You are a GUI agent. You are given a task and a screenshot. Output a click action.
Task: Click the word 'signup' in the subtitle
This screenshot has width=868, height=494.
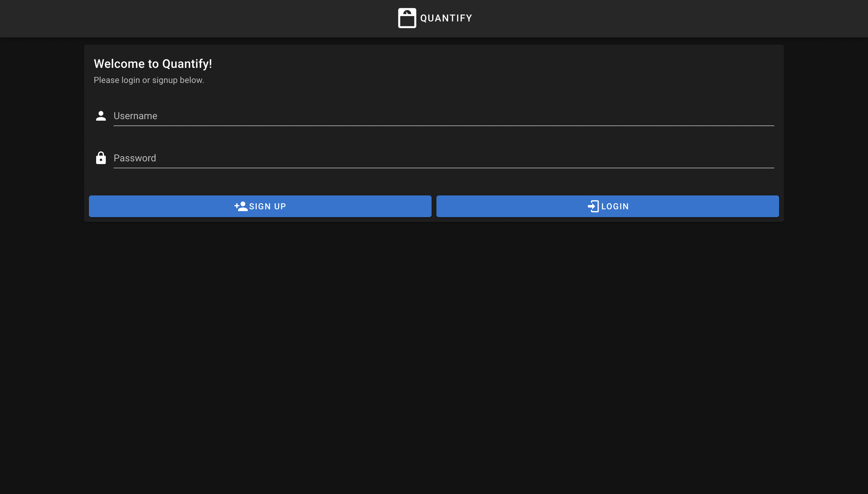click(165, 81)
